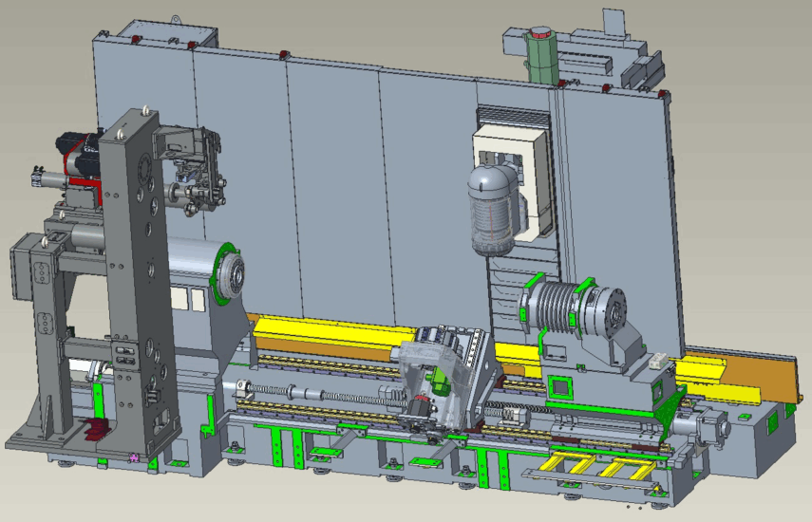Click the large grey dome-shaped motor

point(492,210)
